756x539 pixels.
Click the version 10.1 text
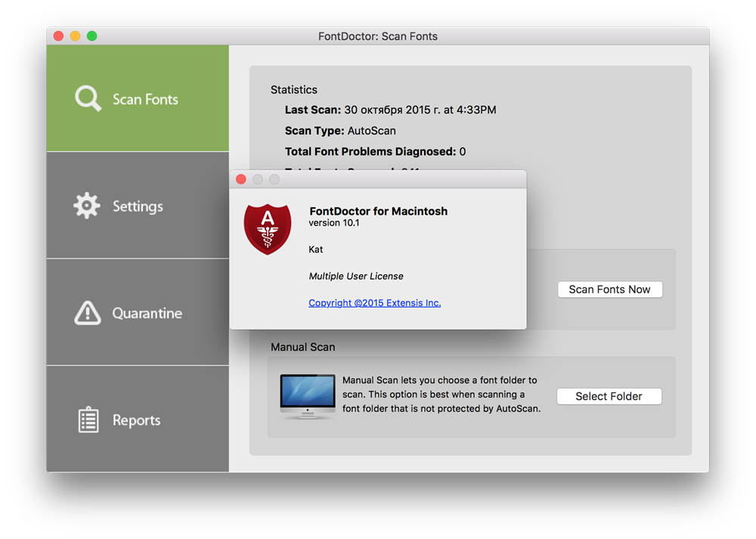334,223
